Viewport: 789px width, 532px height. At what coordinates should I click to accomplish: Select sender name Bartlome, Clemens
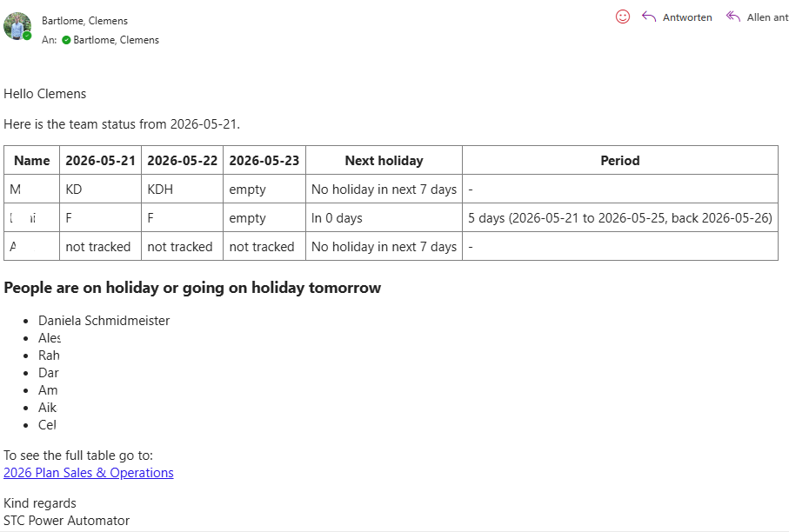(84, 21)
